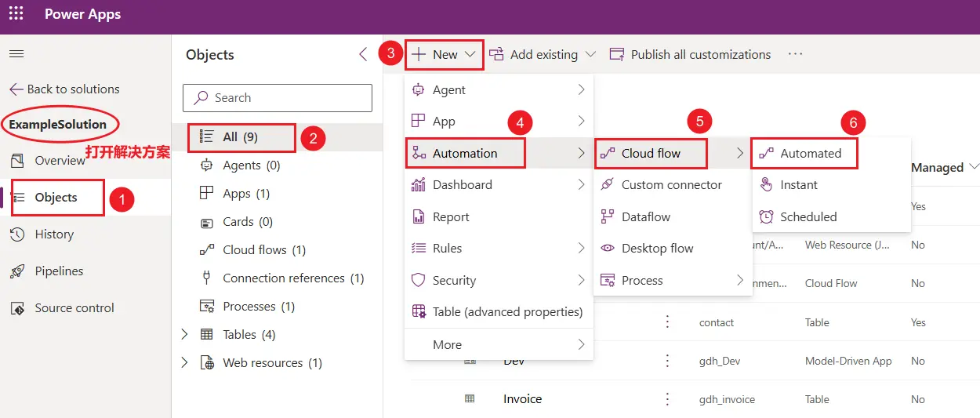Open the Overview page
This screenshot has height=418, width=980.
click(x=60, y=160)
